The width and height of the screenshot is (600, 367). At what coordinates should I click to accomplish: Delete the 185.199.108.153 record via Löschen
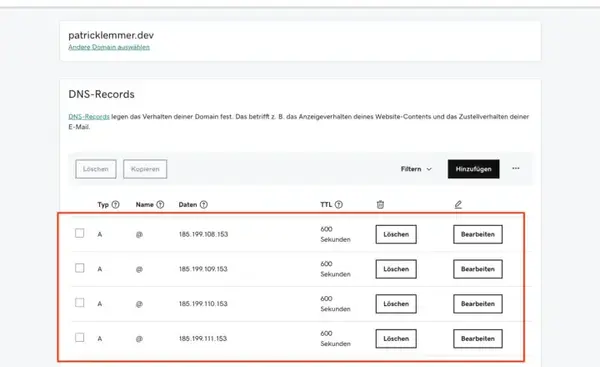396,234
